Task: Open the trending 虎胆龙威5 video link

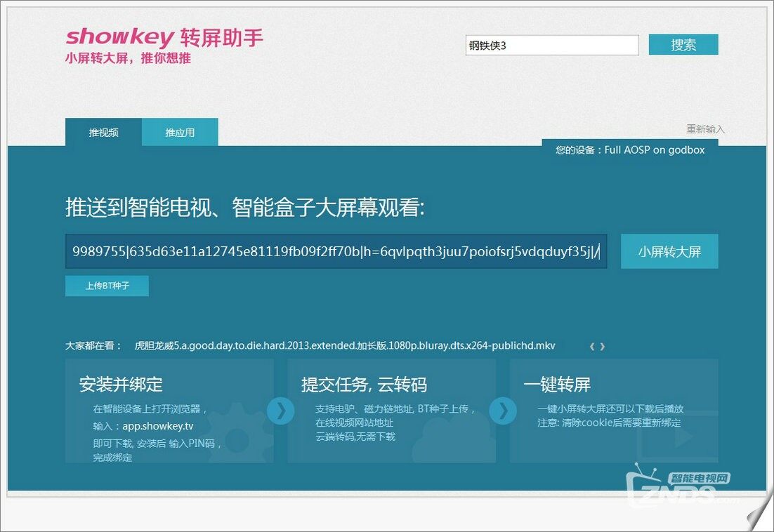Action: (345, 345)
